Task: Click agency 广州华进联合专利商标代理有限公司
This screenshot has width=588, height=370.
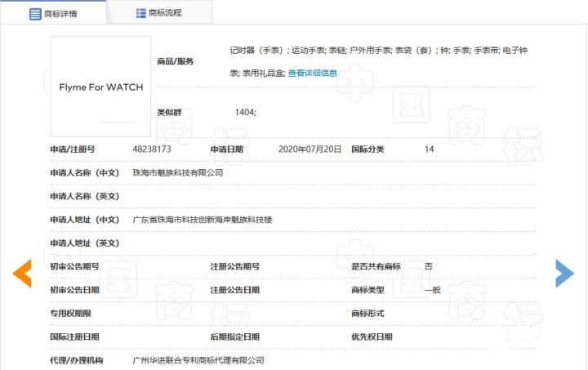Action: [198, 360]
